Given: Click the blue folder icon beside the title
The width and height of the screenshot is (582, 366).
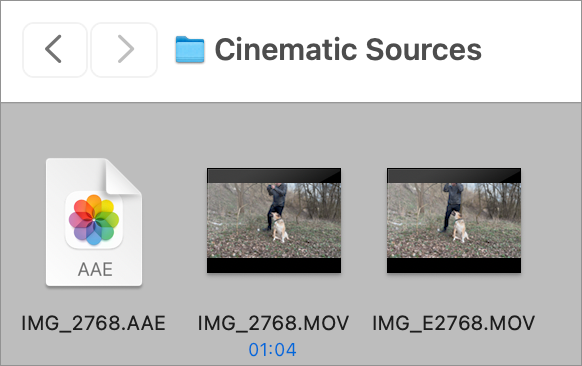Looking at the screenshot, I should pyautogui.click(x=190, y=49).
